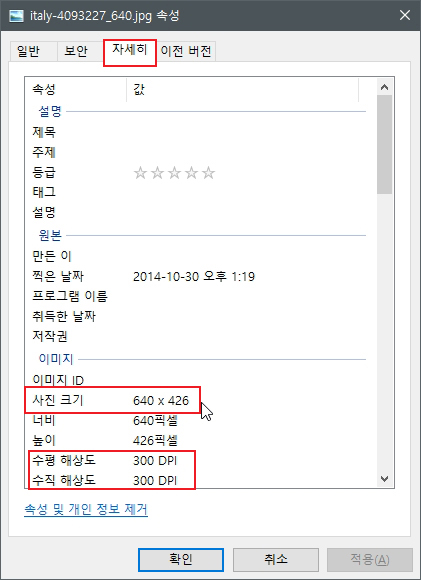Viewport: 421px width, 580px height.
Task: Click the vertical scrollbar thumb
Action: 384,144
